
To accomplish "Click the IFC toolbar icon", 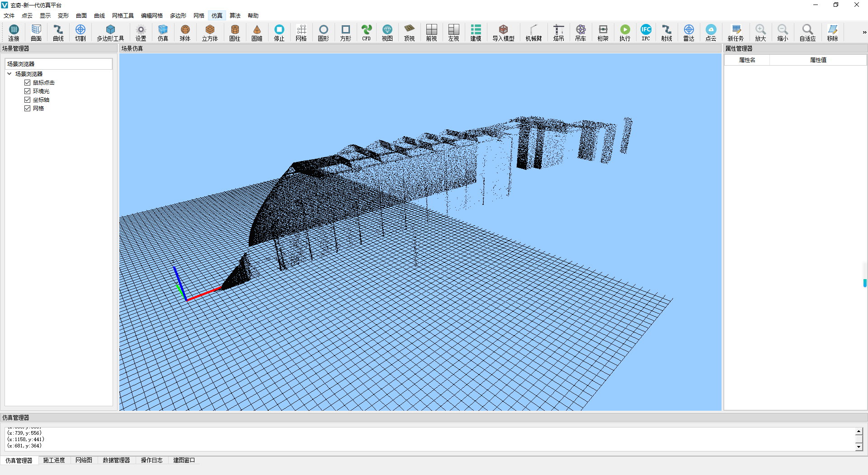I will click(x=646, y=33).
